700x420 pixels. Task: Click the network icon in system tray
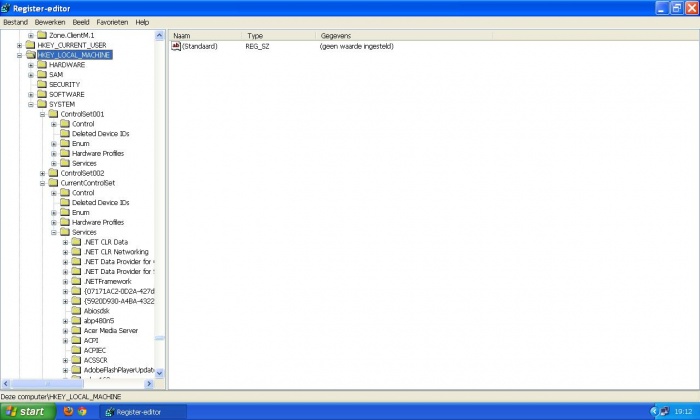tap(665, 411)
